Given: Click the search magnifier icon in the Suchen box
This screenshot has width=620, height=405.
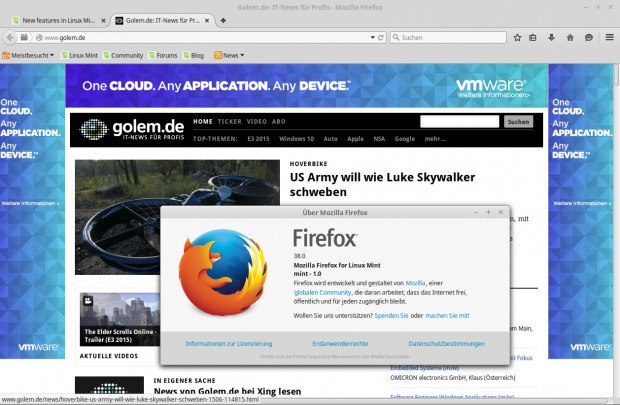Looking at the screenshot, I should (x=396, y=38).
